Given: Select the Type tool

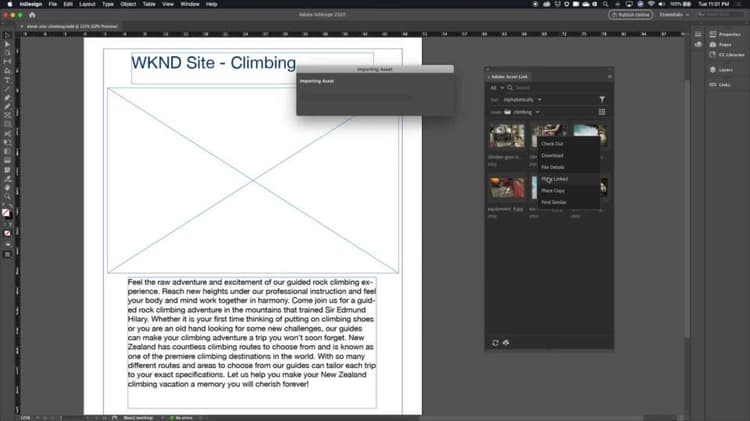Looking at the screenshot, I should [7, 80].
